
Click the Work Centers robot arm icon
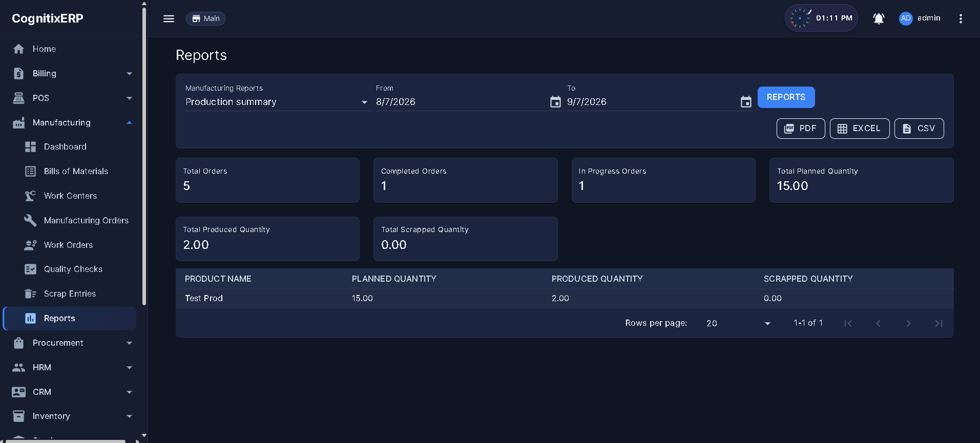click(x=31, y=196)
